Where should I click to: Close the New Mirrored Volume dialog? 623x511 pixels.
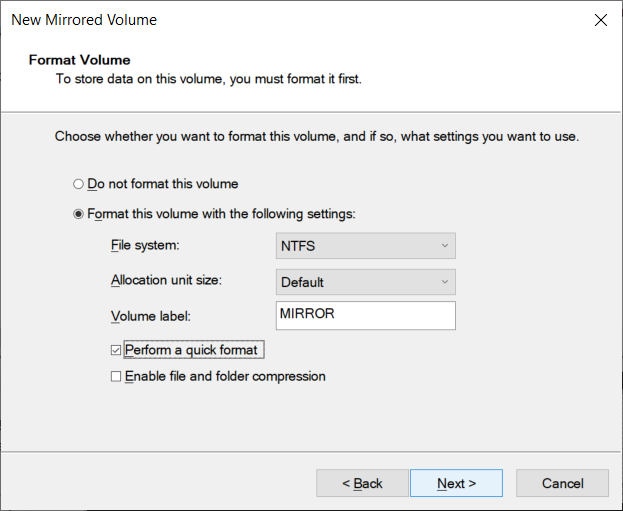tap(601, 20)
